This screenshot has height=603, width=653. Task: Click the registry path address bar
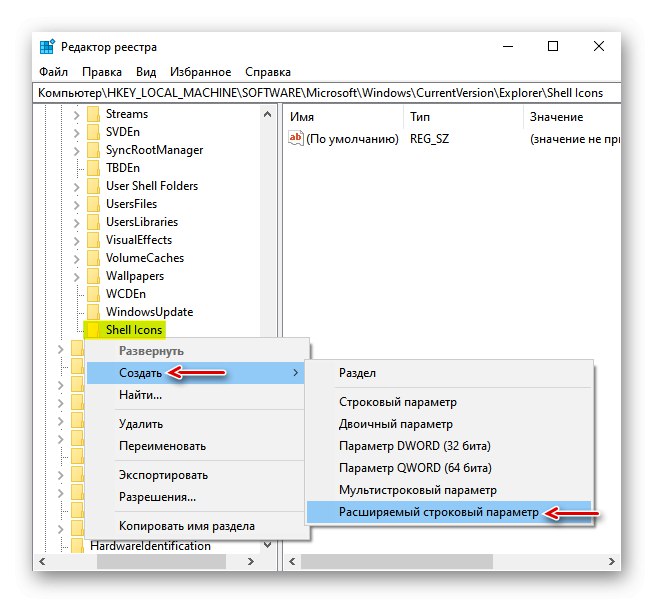[326, 93]
